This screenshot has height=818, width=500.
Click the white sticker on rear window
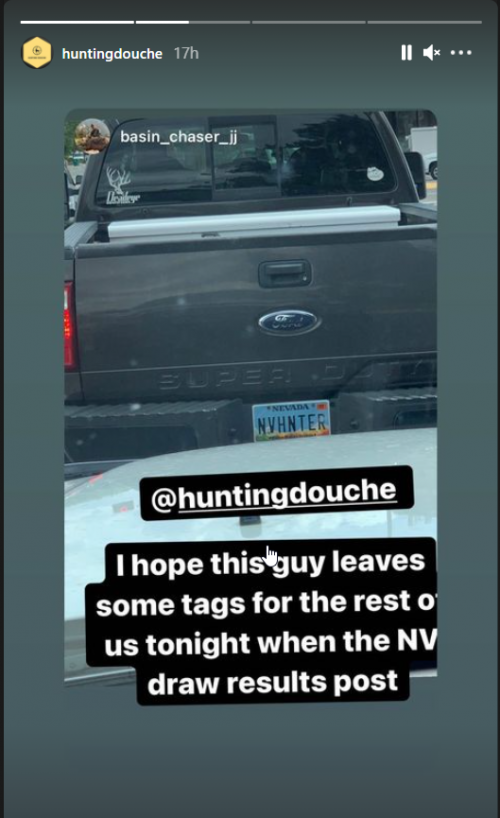(375, 174)
